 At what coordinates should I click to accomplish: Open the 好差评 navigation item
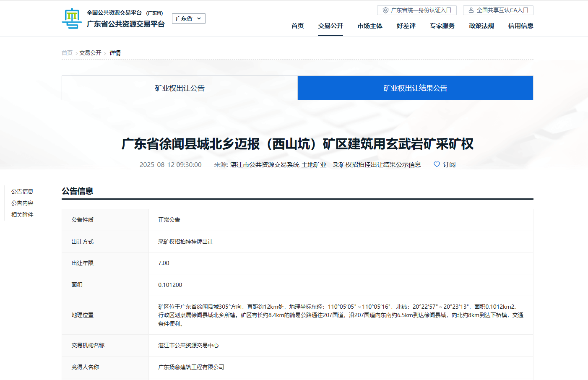406,26
